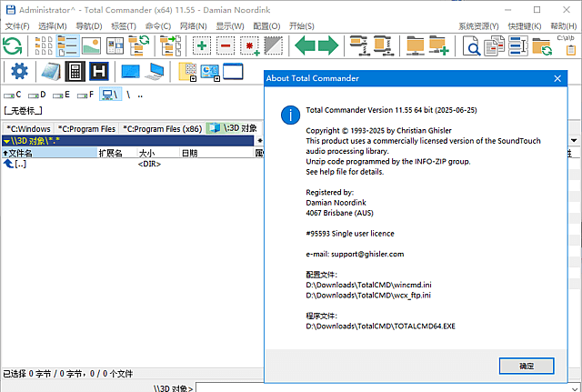Viewport: 582px width, 392px height.
Task: Open settings with the blue gear icon
Action: tap(19, 71)
